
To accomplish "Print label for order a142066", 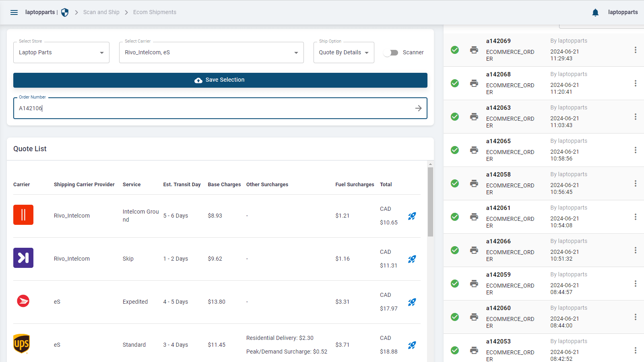I will [x=474, y=250].
